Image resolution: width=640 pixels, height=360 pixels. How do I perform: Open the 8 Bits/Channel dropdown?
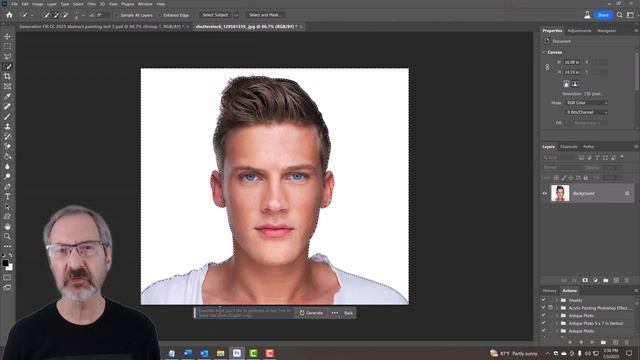586,112
